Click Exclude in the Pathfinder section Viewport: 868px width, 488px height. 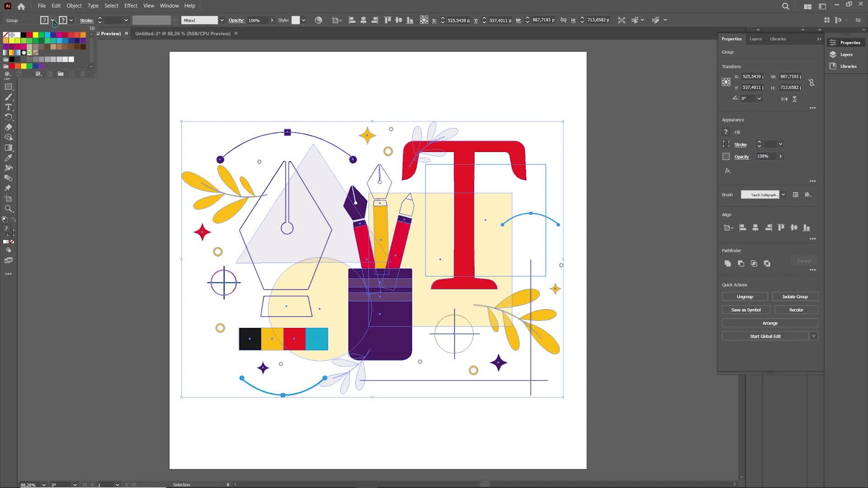(x=767, y=263)
